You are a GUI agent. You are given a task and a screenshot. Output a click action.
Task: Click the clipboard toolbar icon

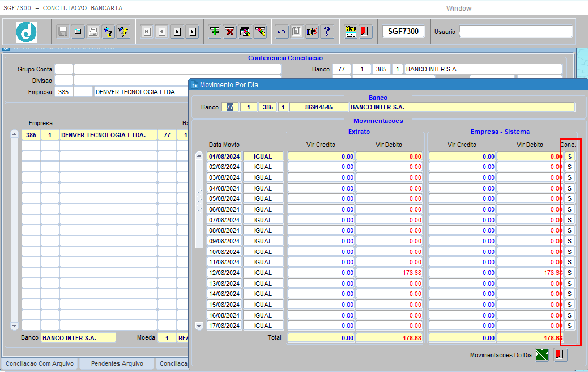297,32
